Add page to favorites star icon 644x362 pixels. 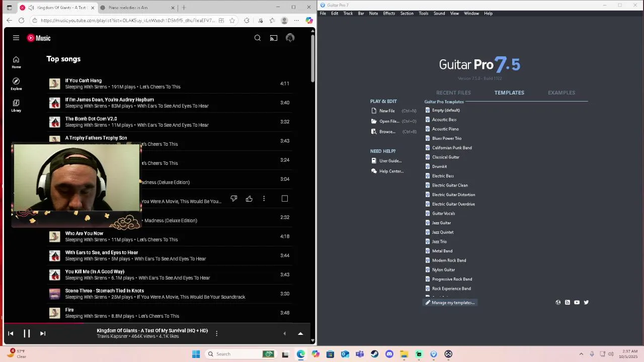point(232,21)
